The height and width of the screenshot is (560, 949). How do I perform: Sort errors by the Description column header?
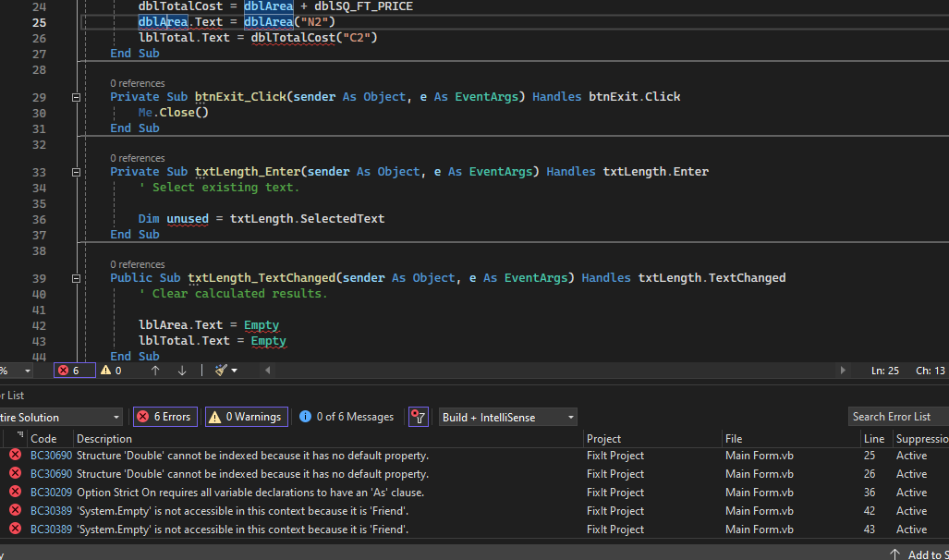[104, 439]
